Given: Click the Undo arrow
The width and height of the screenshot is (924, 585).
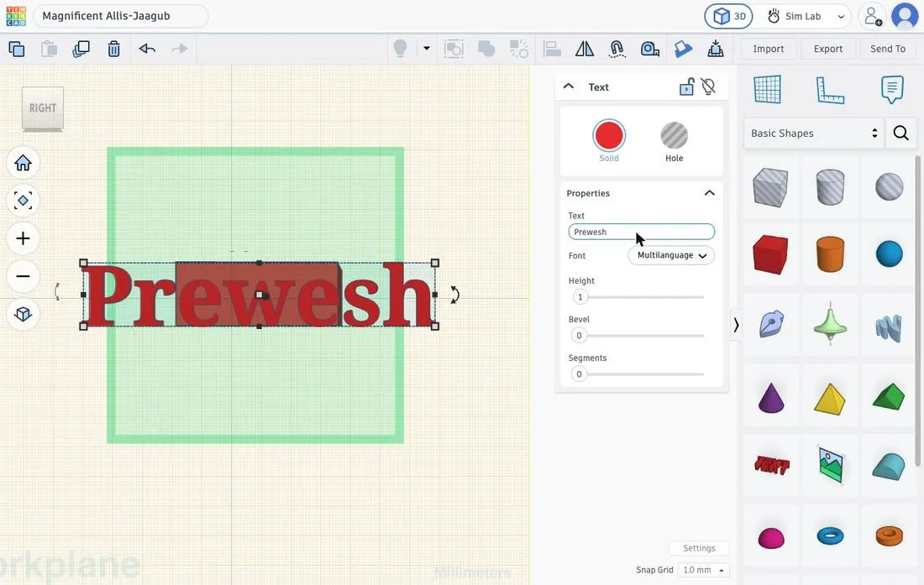Looking at the screenshot, I should tap(147, 49).
